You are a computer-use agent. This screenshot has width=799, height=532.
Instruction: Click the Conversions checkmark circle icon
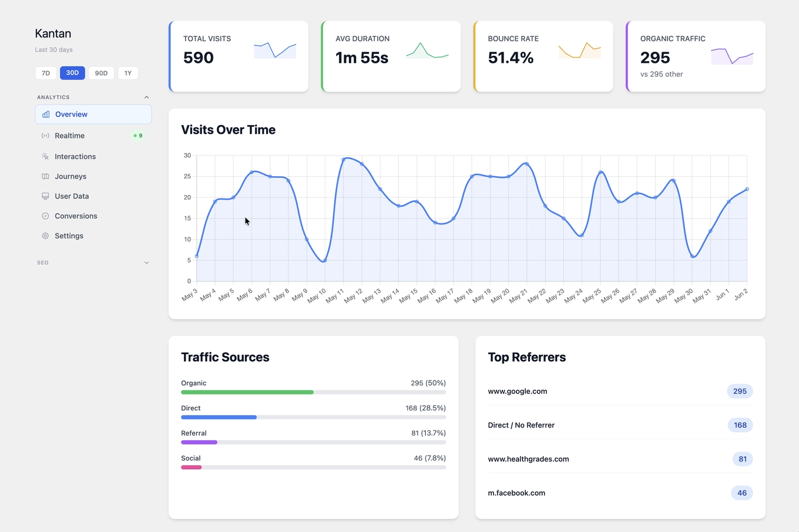(45, 216)
